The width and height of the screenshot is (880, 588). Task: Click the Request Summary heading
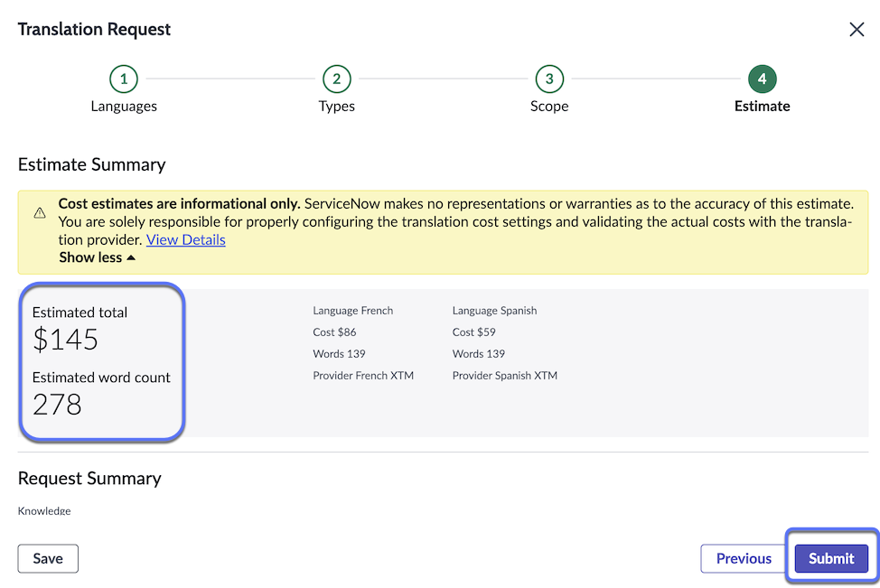89,478
